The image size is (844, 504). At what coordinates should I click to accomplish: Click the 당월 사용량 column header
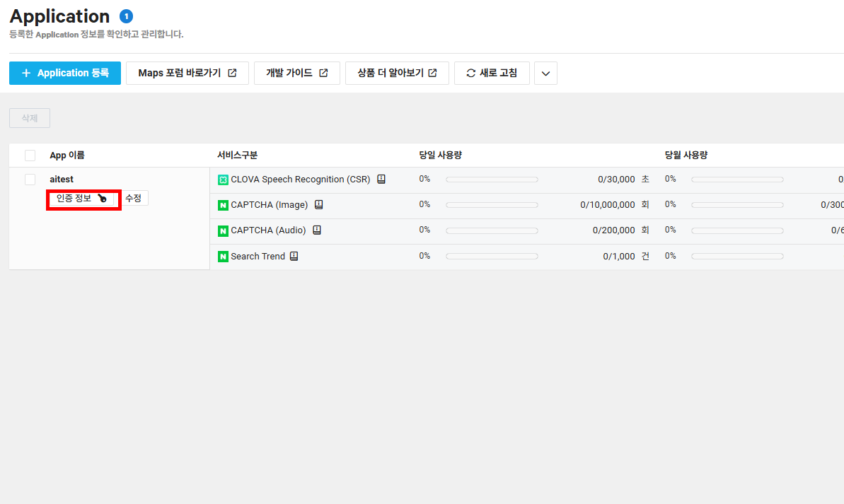[686, 156]
